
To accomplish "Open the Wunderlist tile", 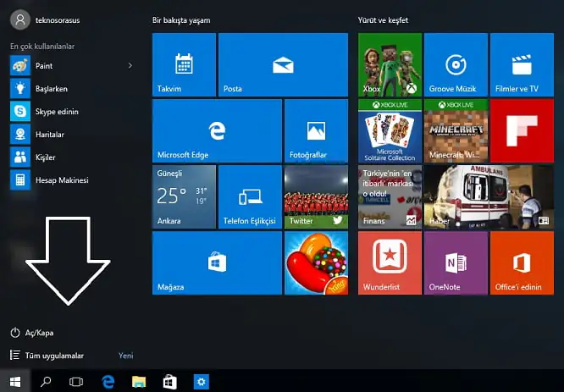I will click(x=389, y=263).
